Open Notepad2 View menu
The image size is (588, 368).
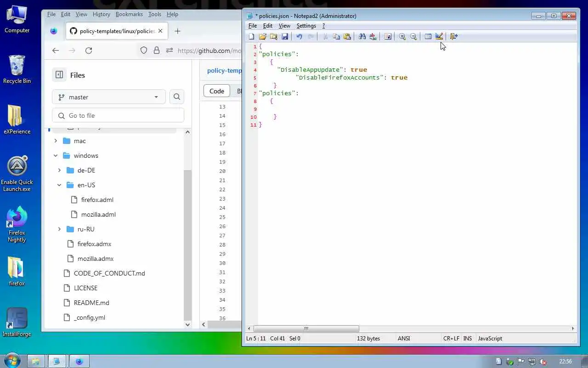tap(284, 26)
